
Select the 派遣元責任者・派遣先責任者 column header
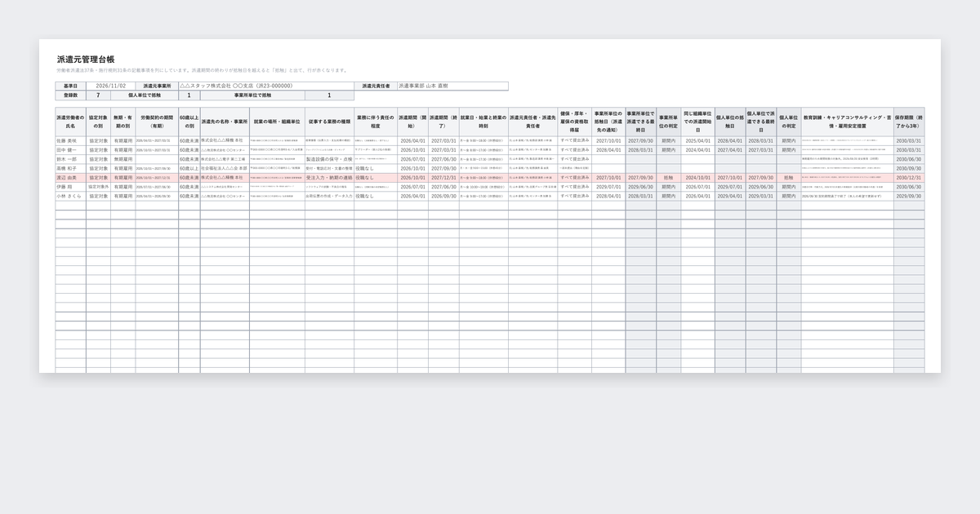(x=532, y=123)
